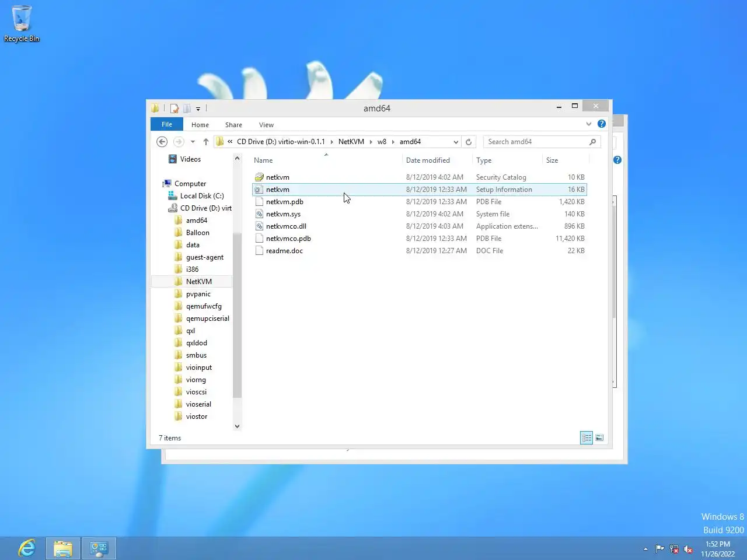
Task: Open viostor folder in tree
Action: 197,416
